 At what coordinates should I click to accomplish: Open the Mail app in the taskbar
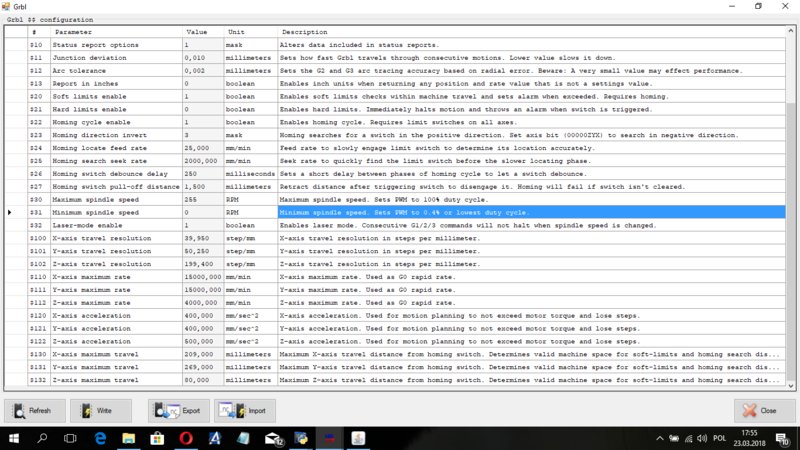[273, 438]
